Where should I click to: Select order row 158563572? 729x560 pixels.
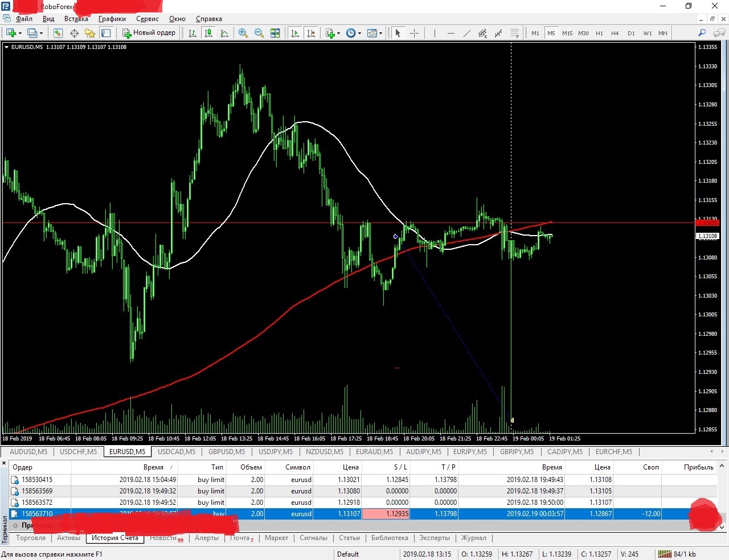click(x=363, y=503)
